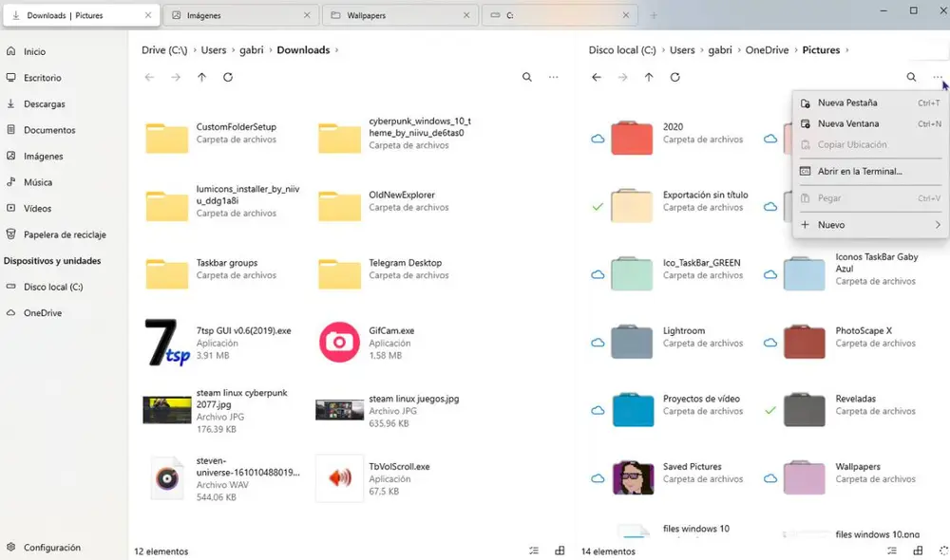The width and height of the screenshot is (950, 560).
Task: Navigate up one folder in the Downloads pane
Action: click(201, 77)
